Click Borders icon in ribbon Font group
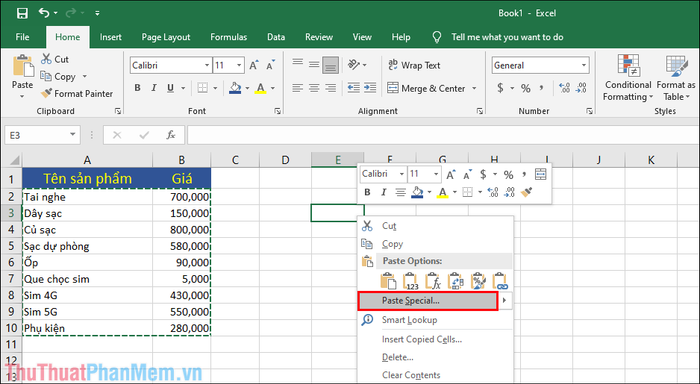 click(x=203, y=88)
